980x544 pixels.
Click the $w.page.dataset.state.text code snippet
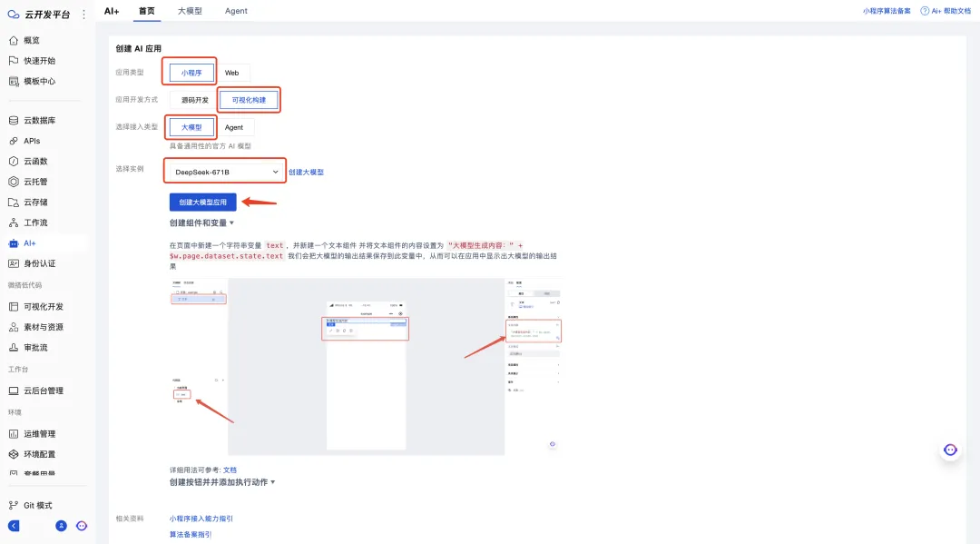point(226,256)
